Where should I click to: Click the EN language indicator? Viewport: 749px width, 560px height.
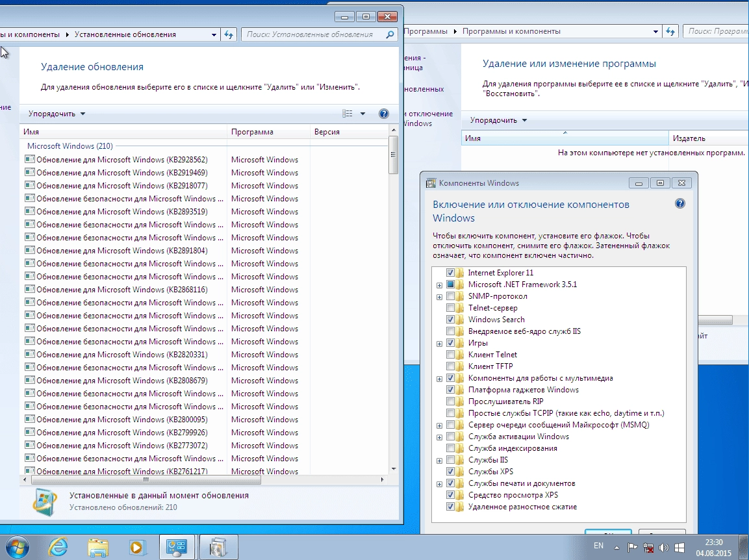point(598,546)
